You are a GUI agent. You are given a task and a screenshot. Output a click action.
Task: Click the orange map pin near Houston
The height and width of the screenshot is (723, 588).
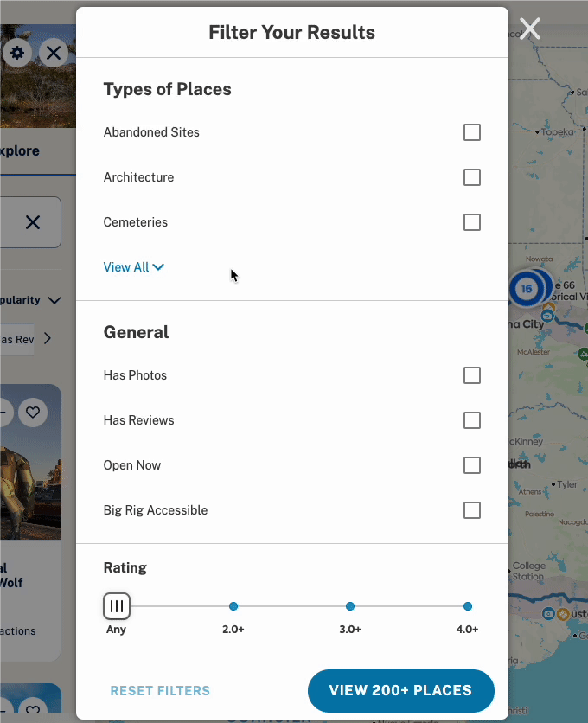pyautogui.click(x=563, y=614)
